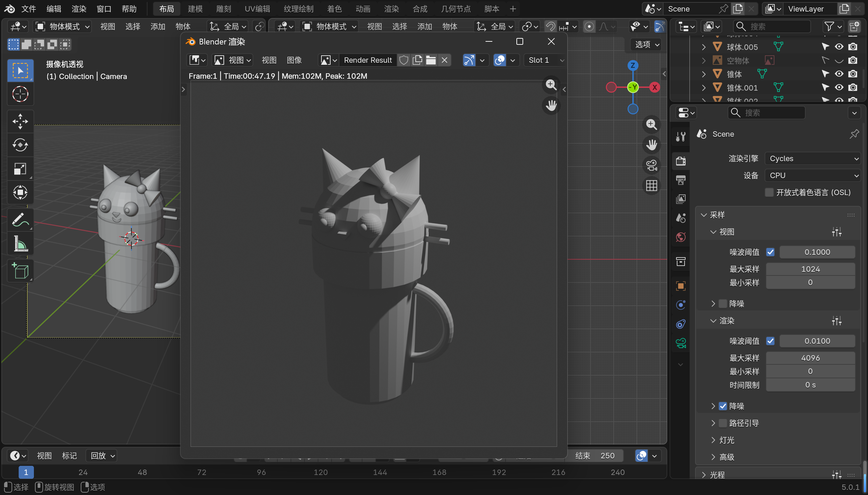The width and height of the screenshot is (868, 495).
Task: Click the 图像 menu in render window
Action: click(294, 60)
